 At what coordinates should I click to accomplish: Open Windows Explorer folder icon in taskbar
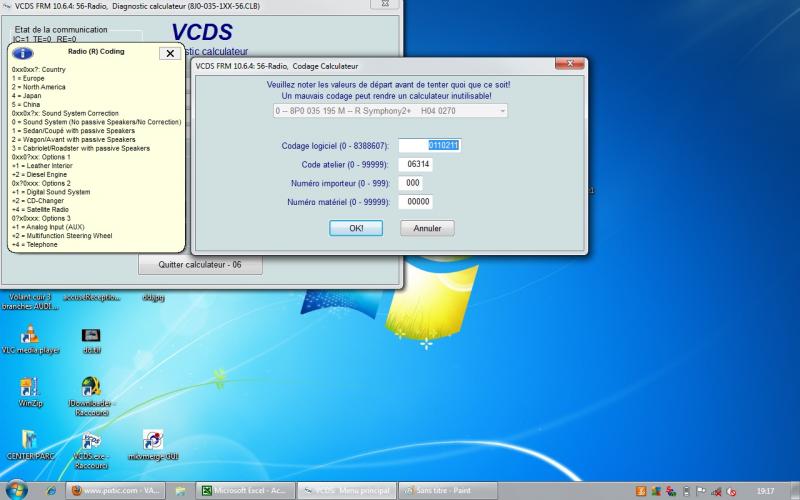click(x=181, y=490)
